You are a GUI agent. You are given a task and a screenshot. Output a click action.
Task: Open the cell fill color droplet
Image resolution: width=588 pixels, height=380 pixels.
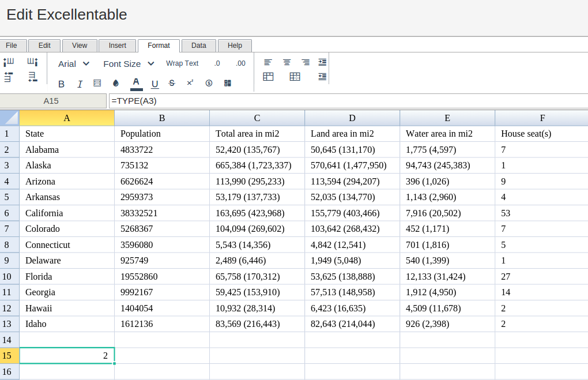click(x=116, y=83)
